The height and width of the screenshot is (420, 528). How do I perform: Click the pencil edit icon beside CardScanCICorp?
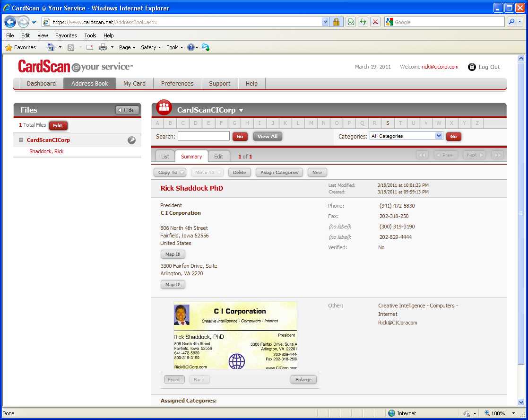point(132,140)
